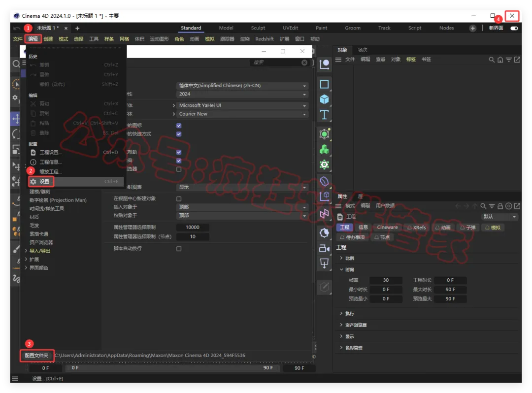Click the search icon in Object Manager
This screenshot has height=393, width=532.
[491, 60]
